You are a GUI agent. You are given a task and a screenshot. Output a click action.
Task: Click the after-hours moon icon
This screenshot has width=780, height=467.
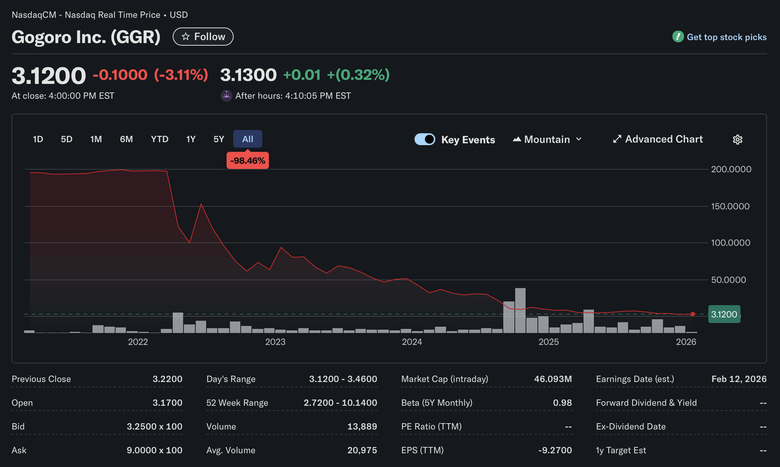coord(226,95)
